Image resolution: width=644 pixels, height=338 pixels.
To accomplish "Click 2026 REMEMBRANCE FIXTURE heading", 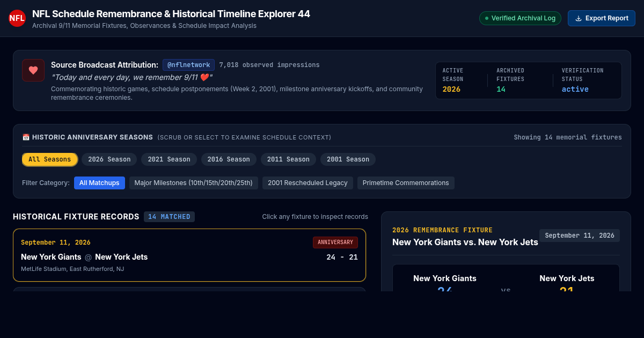I will coord(442,230).
